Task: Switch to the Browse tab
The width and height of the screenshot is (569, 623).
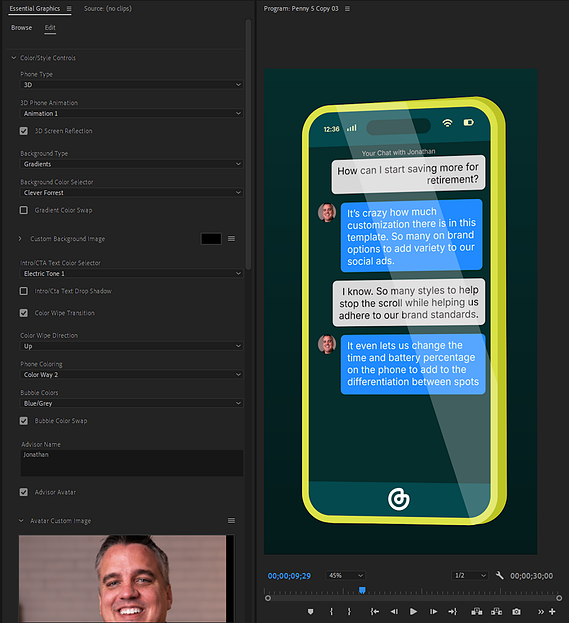Action: click(21, 27)
